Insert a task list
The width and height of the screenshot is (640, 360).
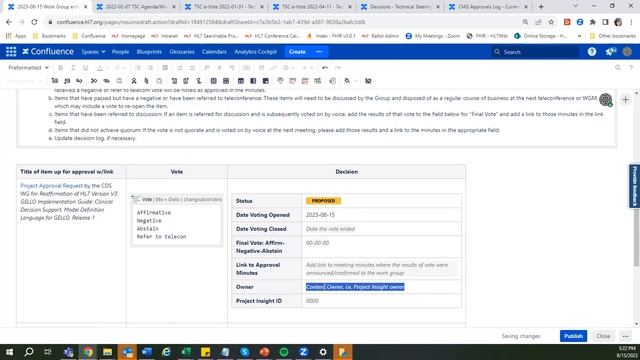click(165, 68)
